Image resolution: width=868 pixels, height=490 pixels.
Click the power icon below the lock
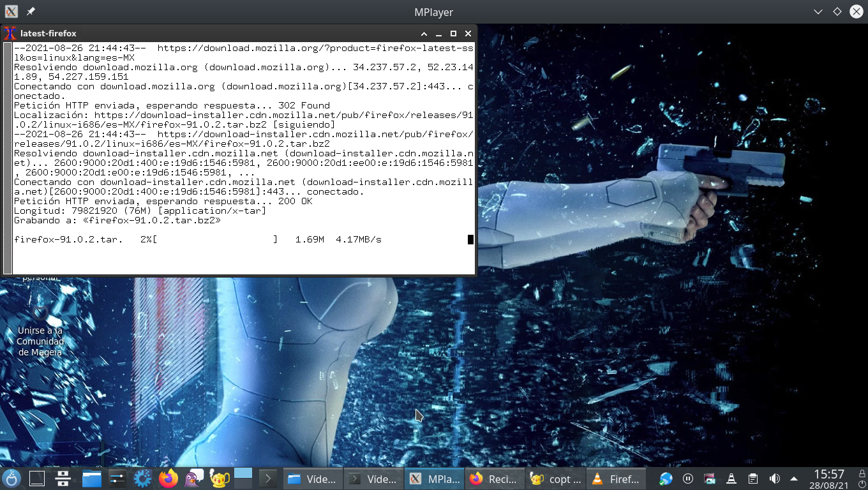point(862,485)
